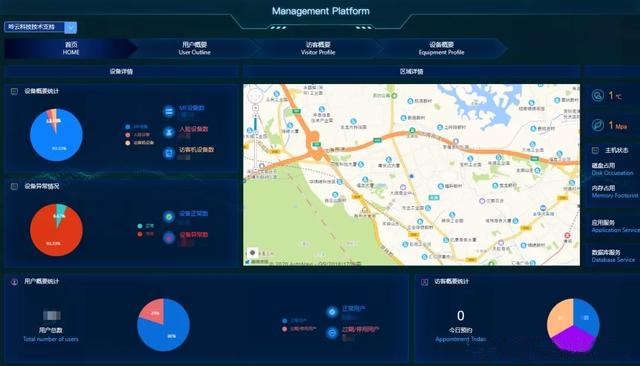The image size is (640, 366).
Task: Click the host status panel icon
Action: [x=595, y=151]
